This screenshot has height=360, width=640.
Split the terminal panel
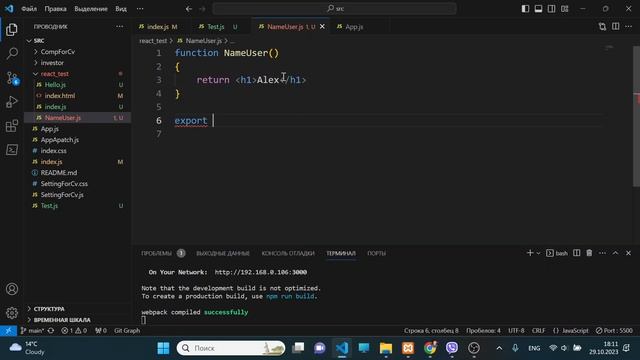pos(576,253)
